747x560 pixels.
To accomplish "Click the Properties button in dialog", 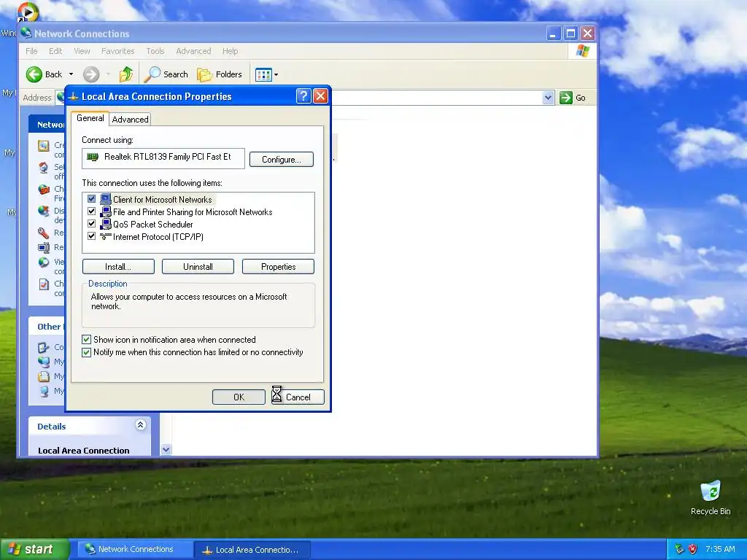I will tap(278, 267).
